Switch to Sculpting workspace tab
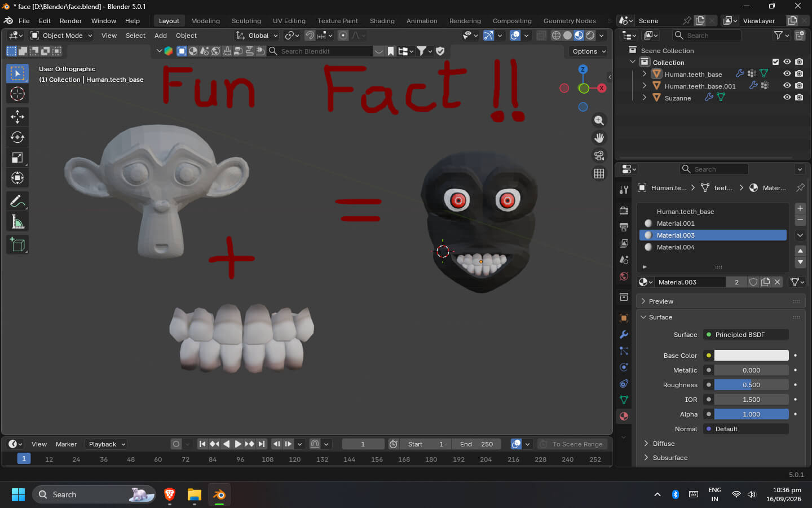 tap(246, 21)
